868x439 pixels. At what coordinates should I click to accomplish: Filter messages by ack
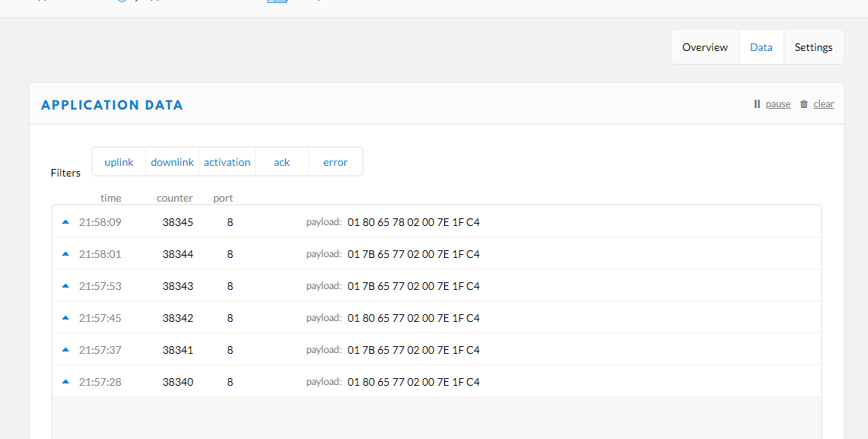281,162
